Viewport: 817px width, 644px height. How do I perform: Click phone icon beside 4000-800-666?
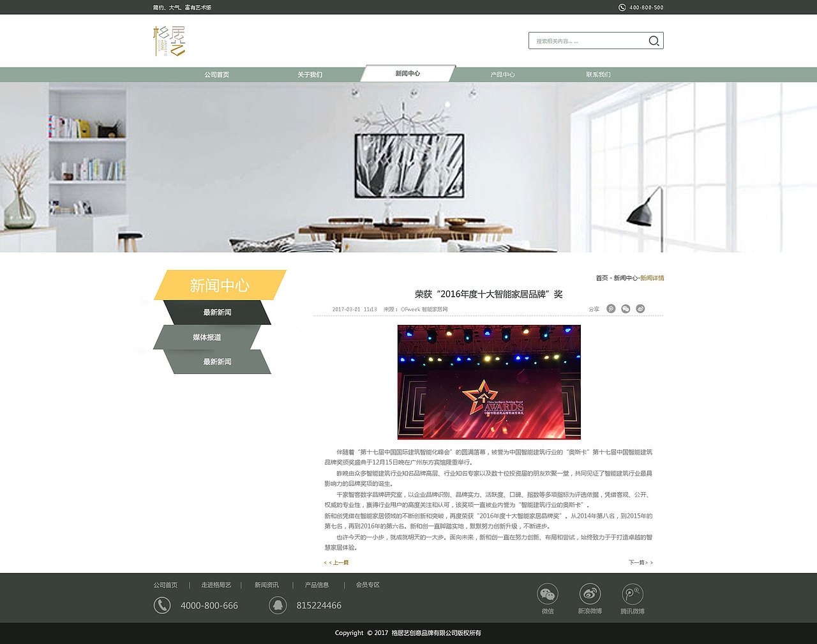point(162,605)
